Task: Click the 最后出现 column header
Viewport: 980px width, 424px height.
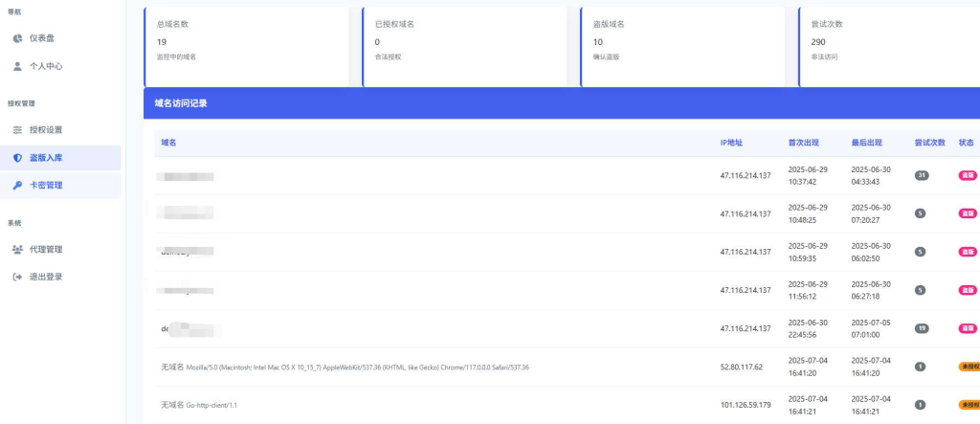Action: (x=866, y=143)
